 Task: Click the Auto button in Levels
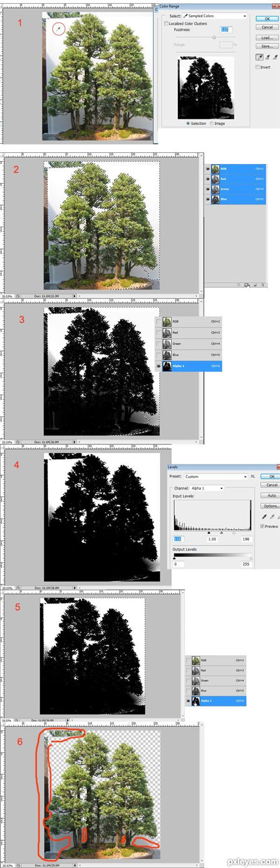click(271, 496)
